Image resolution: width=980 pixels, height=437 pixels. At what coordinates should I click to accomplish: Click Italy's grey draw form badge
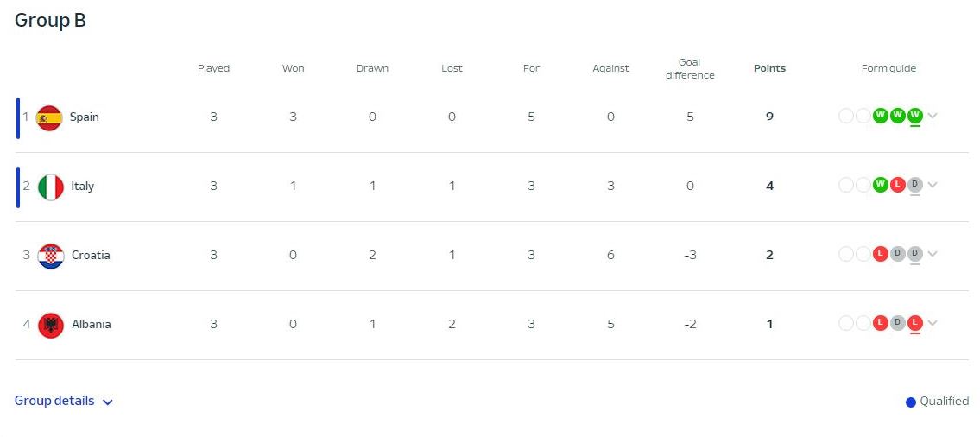pyautogui.click(x=915, y=185)
